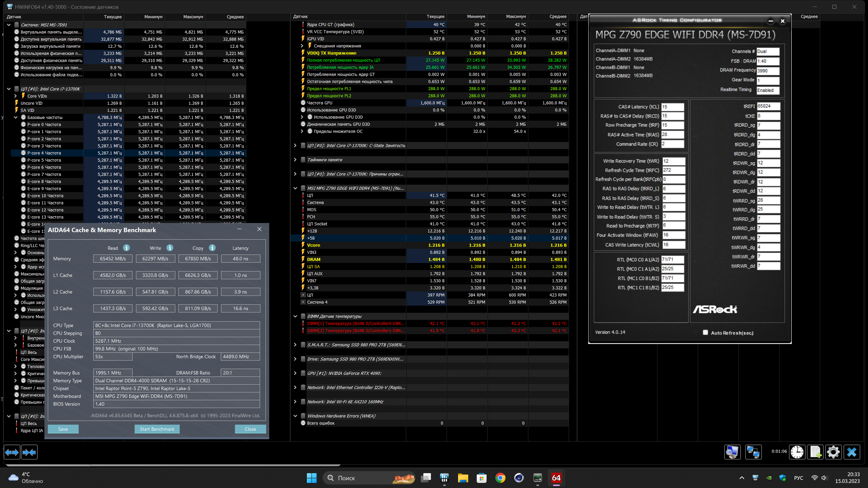Click the Read info icon in AIDA64
Image resolution: width=868 pixels, height=488 pixels.
126,248
